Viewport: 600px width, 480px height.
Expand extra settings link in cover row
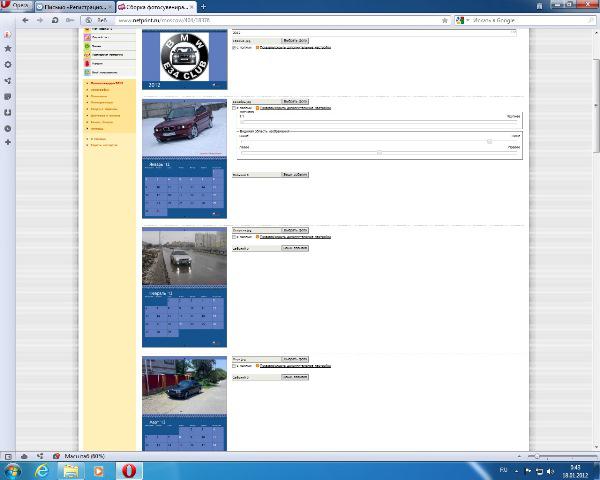(x=295, y=48)
